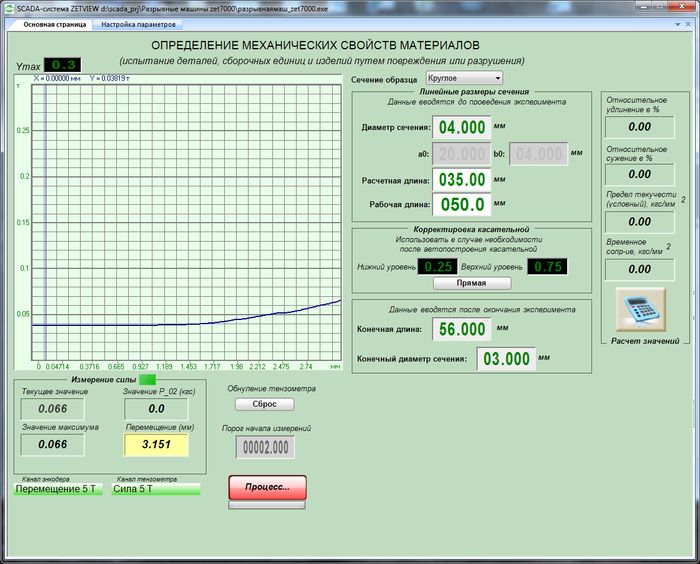The image size is (700, 564).
Task: Close the ZETVIEW window
Action: tap(683, 6)
